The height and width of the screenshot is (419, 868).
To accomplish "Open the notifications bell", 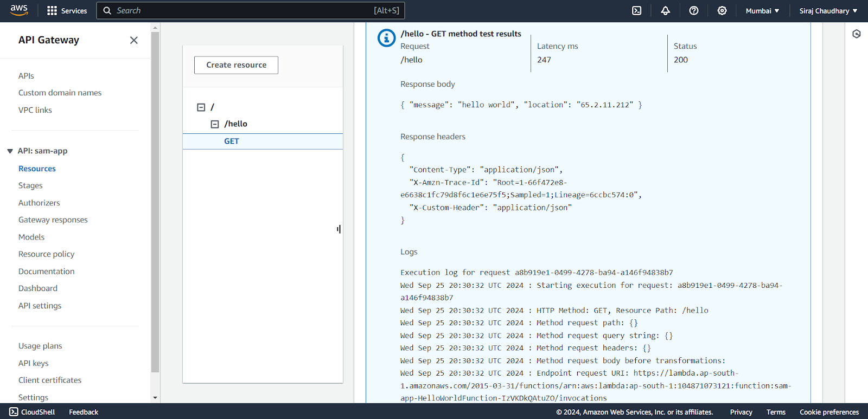I will [666, 11].
